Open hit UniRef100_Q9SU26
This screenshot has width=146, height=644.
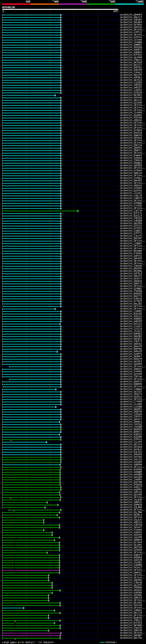pos(131,27)
